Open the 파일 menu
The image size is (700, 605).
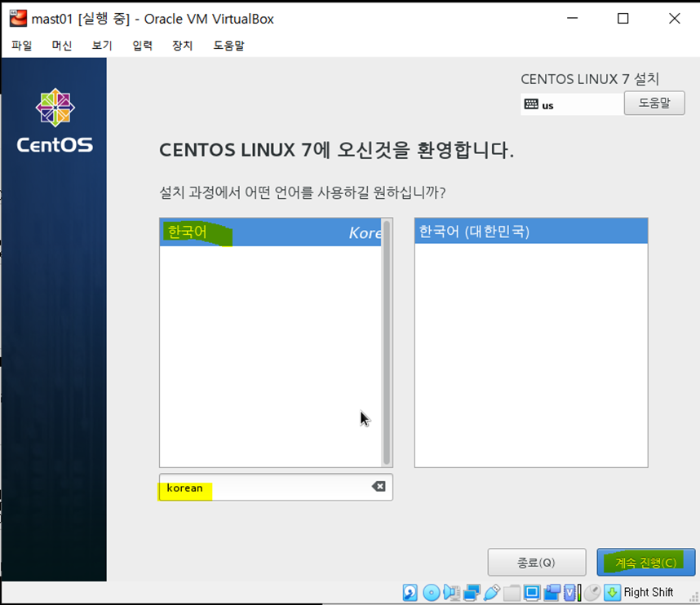click(22, 46)
